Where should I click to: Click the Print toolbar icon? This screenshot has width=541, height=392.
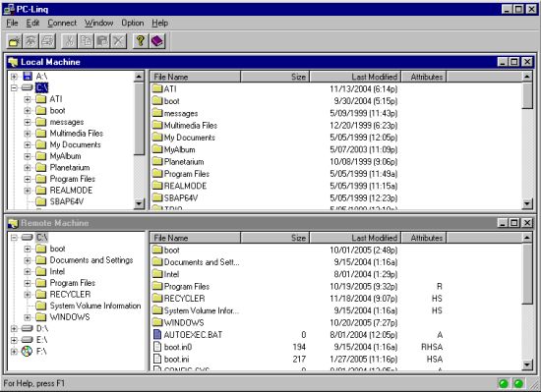pos(47,41)
